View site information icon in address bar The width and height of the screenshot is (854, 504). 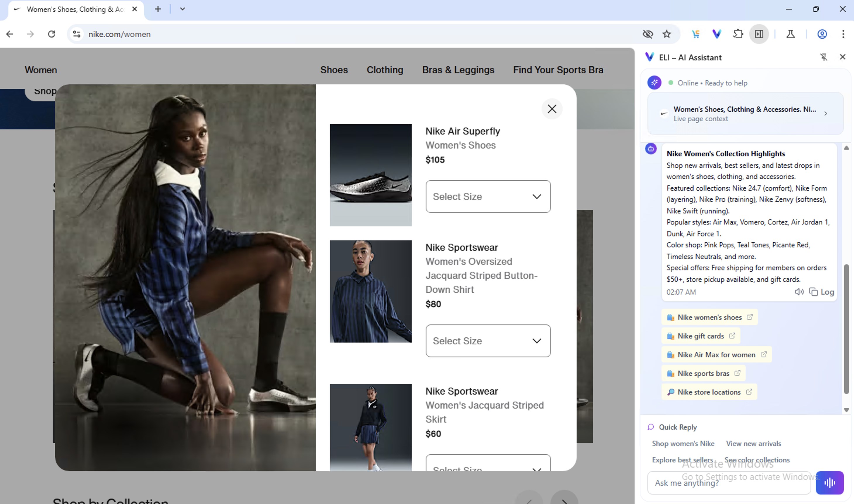(x=77, y=34)
